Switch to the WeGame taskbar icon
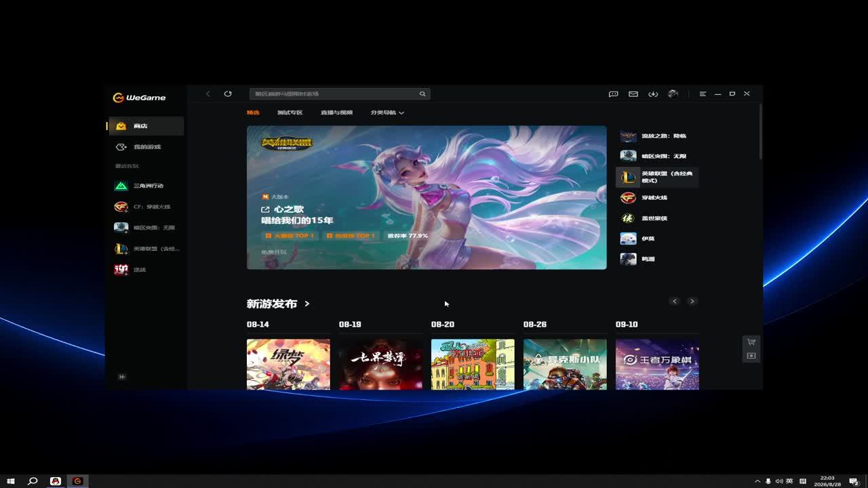The image size is (868, 488). (77, 481)
